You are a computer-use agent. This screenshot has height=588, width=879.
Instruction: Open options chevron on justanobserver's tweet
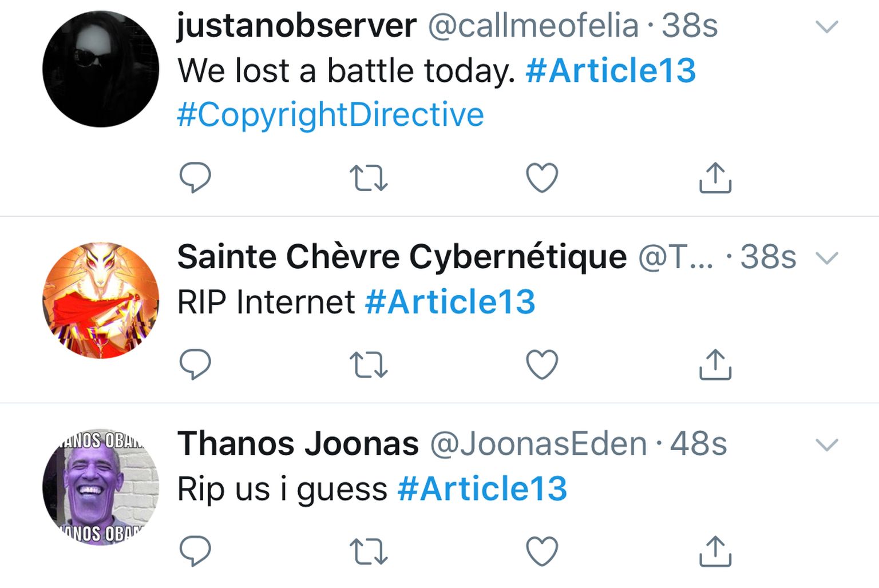pos(826,26)
